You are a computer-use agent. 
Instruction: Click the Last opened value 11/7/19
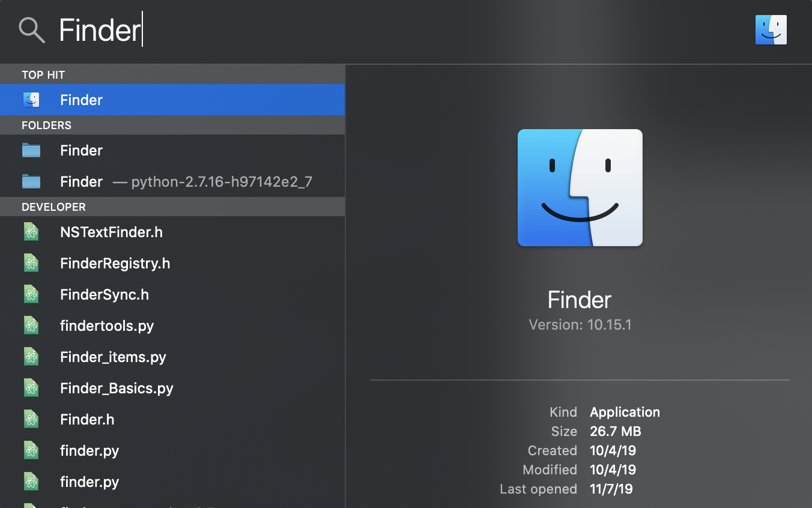coord(611,489)
